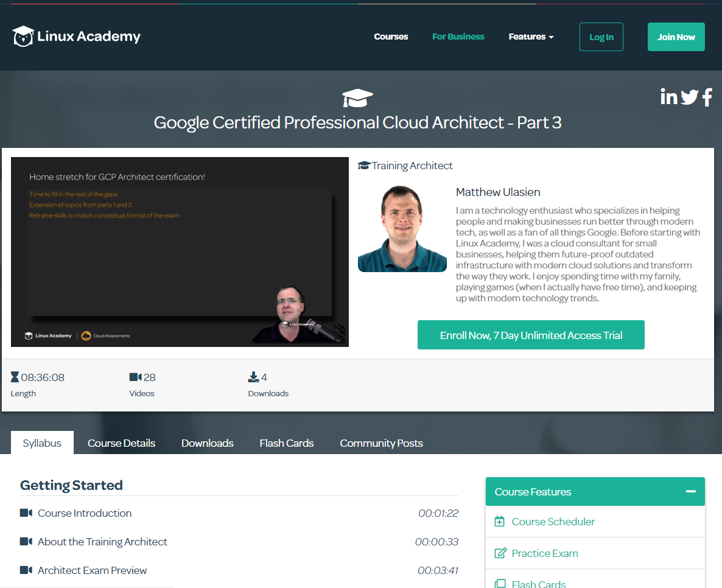Click the Linux Academy owl logo
Image resolution: width=722 pixels, height=588 pixels.
click(x=23, y=37)
